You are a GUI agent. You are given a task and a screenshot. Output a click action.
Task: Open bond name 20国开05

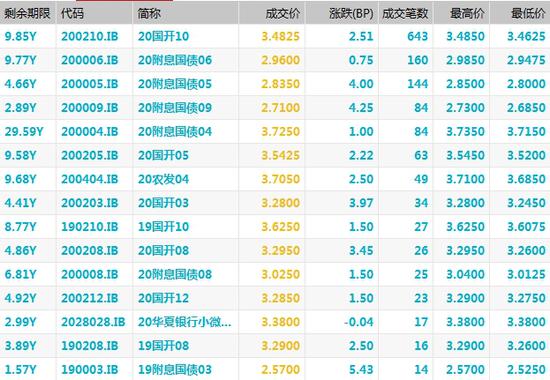coord(163,155)
